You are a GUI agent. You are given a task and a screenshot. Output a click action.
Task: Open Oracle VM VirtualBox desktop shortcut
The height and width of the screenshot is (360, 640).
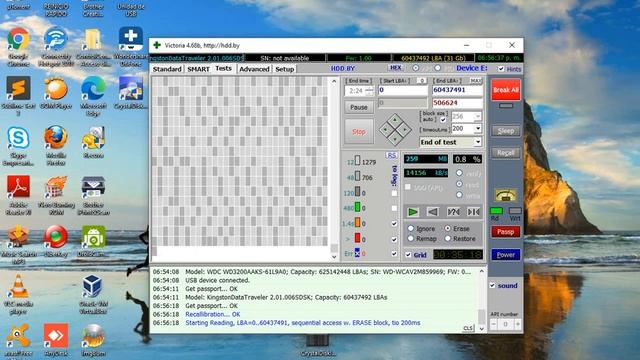[x=93, y=294]
